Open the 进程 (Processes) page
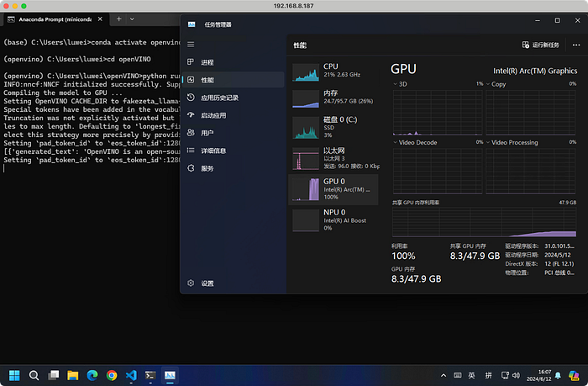 pyautogui.click(x=233, y=62)
